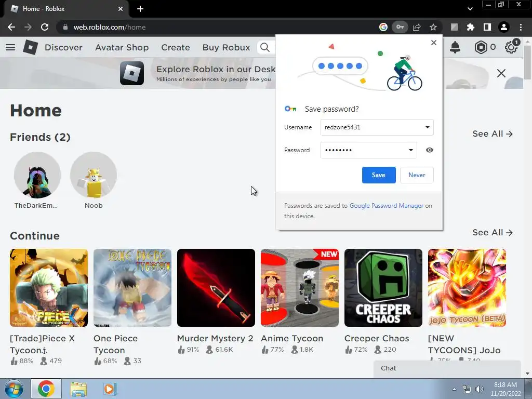Screen dimensions: 532x399
Task: Toggle the Chrome side panel
Action: click(487, 27)
